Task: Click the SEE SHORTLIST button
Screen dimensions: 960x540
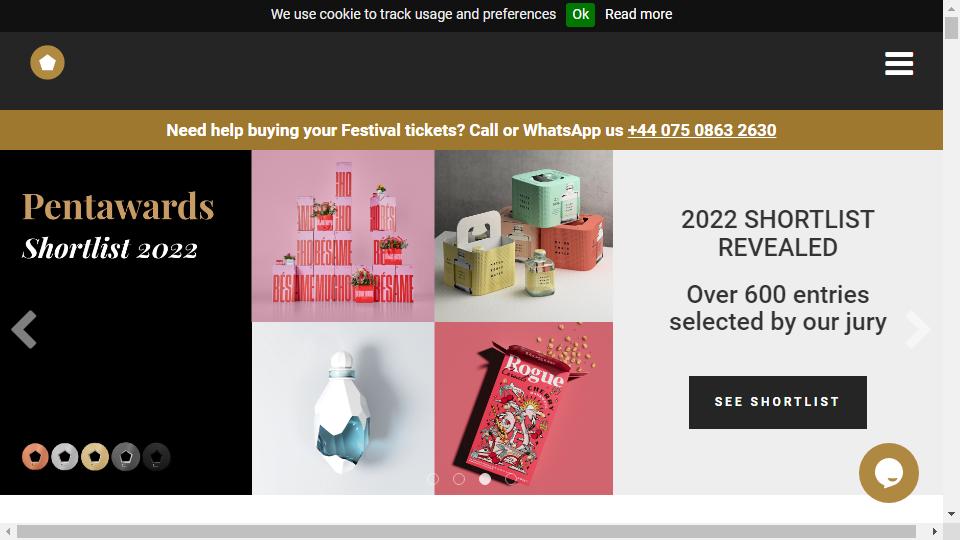Action: click(778, 402)
